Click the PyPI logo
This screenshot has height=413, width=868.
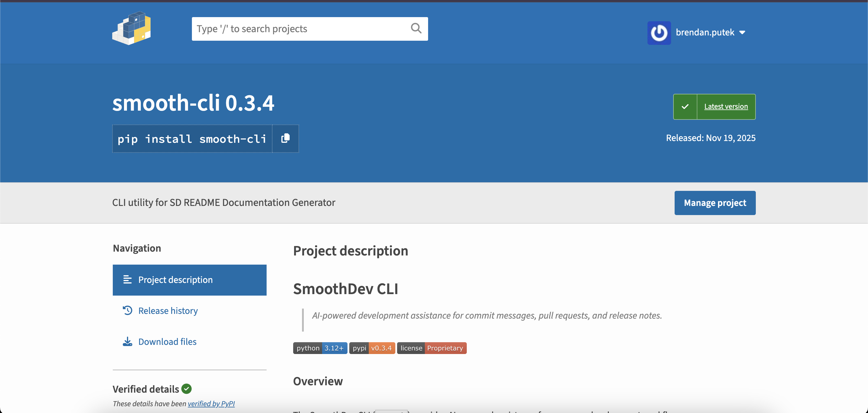pyautogui.click(x=131, y=29)
